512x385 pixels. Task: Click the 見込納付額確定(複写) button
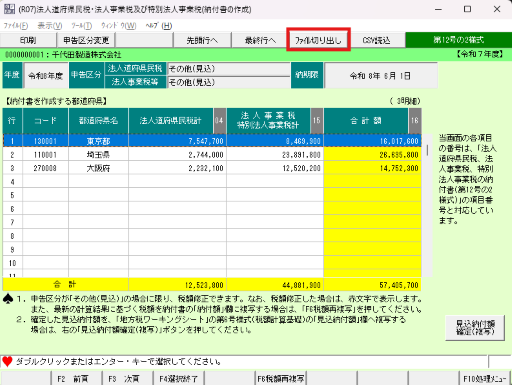(x=475, y=328)
